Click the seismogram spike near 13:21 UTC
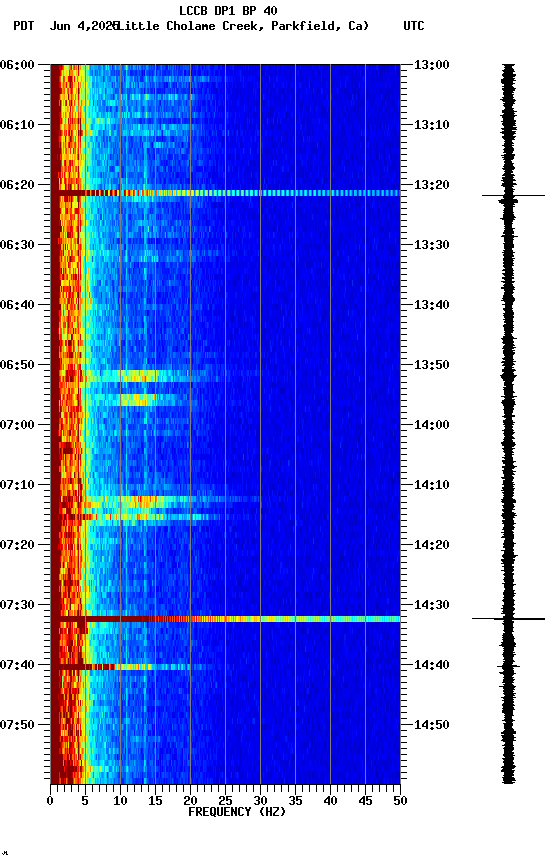 coord(513,196)
